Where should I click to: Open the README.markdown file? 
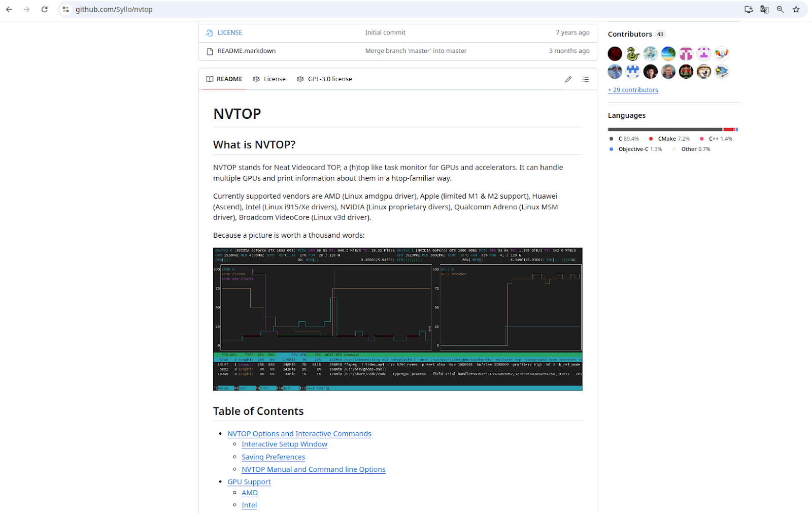(x=247, y=51)
